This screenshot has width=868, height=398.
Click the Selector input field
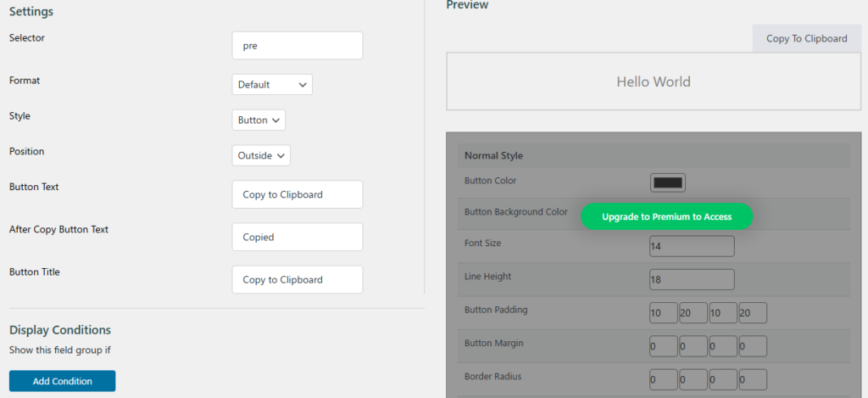point(298,46)
